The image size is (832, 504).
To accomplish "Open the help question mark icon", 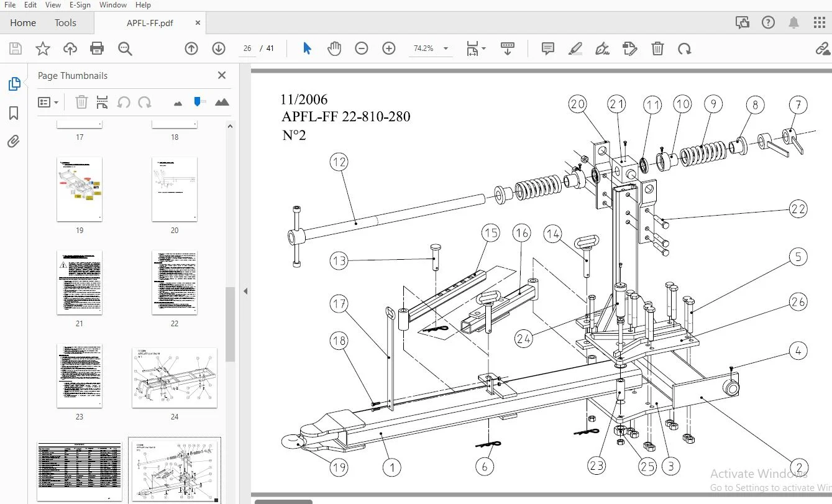I will coord(768,23).
